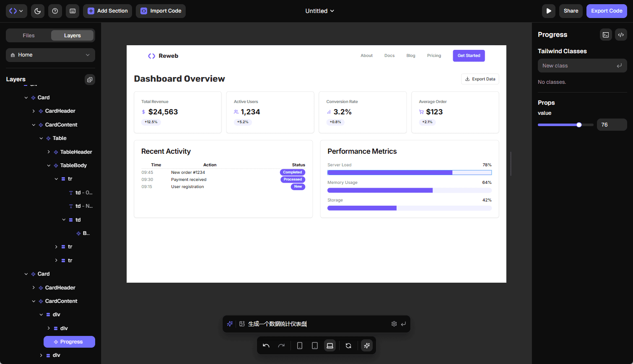
Task: Click the undo arrow icon
Action: pyautogui.click(x=266, y=346)
